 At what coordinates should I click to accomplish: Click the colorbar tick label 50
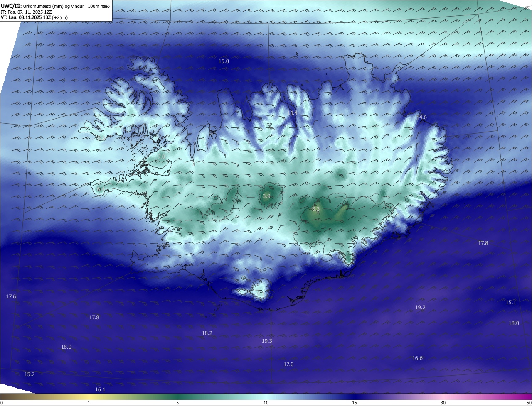529,403
